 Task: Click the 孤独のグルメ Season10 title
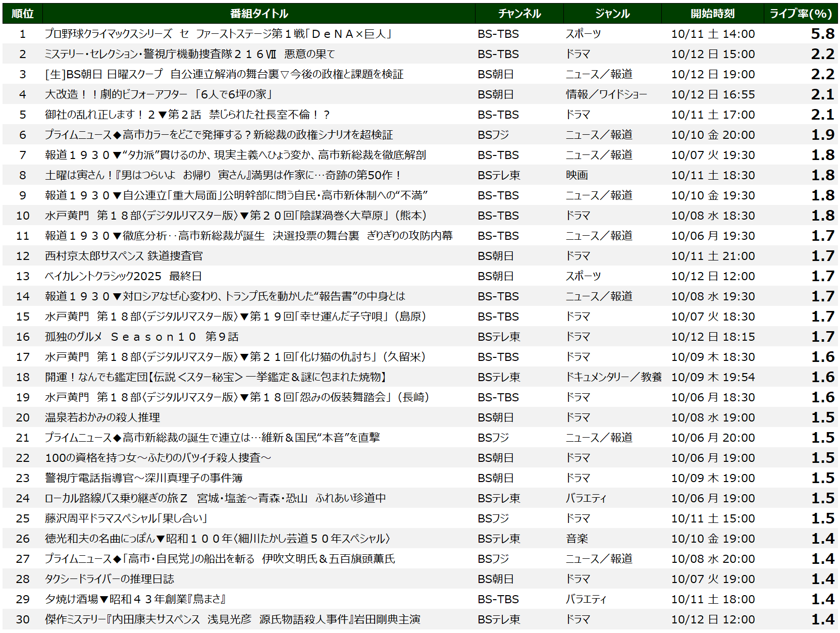(142, 337)
